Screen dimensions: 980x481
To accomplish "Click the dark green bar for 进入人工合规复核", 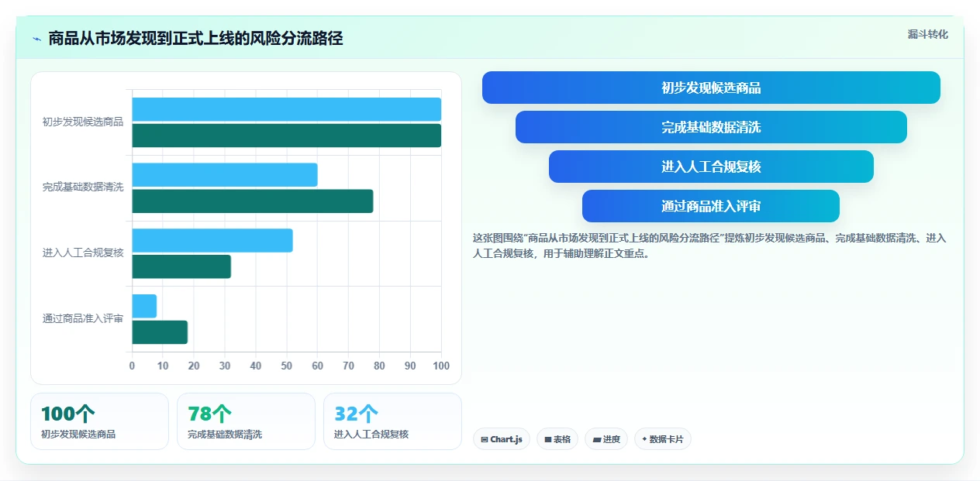I will 181,266.
